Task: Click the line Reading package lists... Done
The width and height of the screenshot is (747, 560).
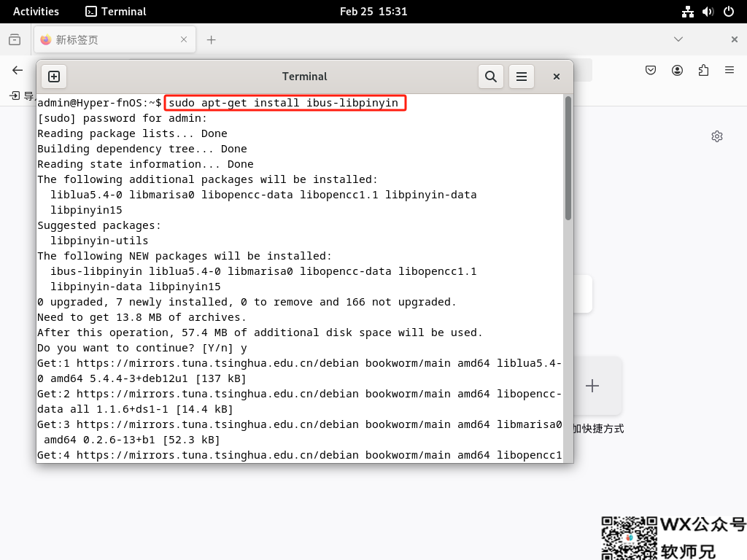Action: (x=133, y=133)
